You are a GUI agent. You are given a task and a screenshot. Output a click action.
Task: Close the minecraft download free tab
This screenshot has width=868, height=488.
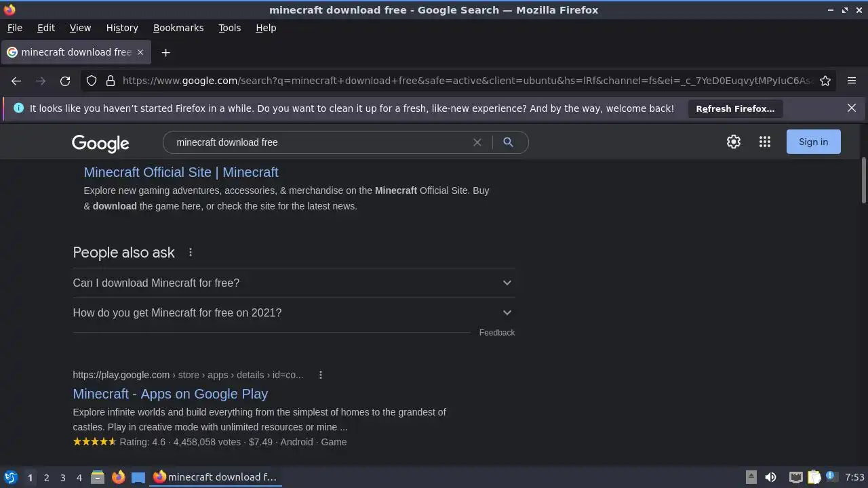tap(140, 52)
